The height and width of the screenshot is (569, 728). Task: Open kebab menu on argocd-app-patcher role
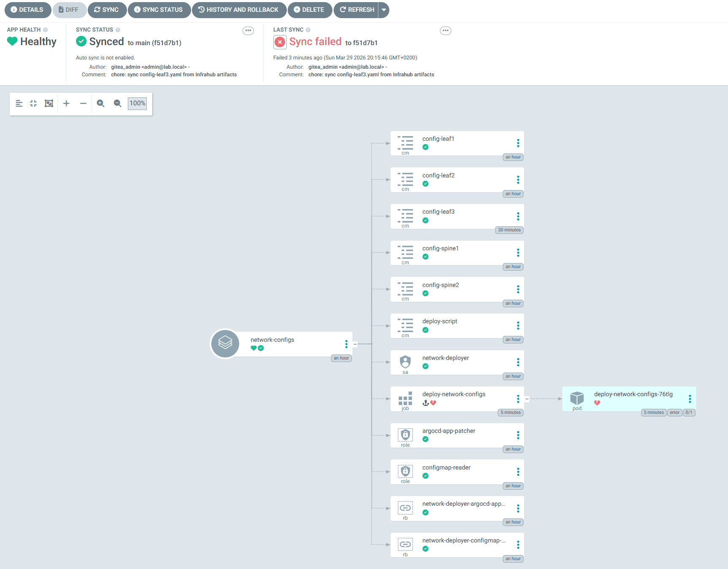click(x=518, y=435)
